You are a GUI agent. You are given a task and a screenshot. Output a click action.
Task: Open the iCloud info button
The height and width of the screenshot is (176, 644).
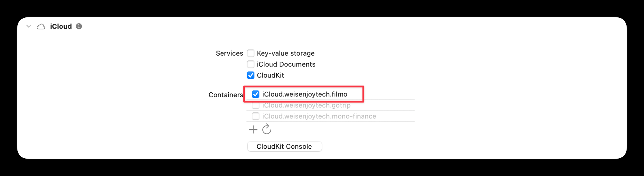pyautogui.click(x=79, y=26)
